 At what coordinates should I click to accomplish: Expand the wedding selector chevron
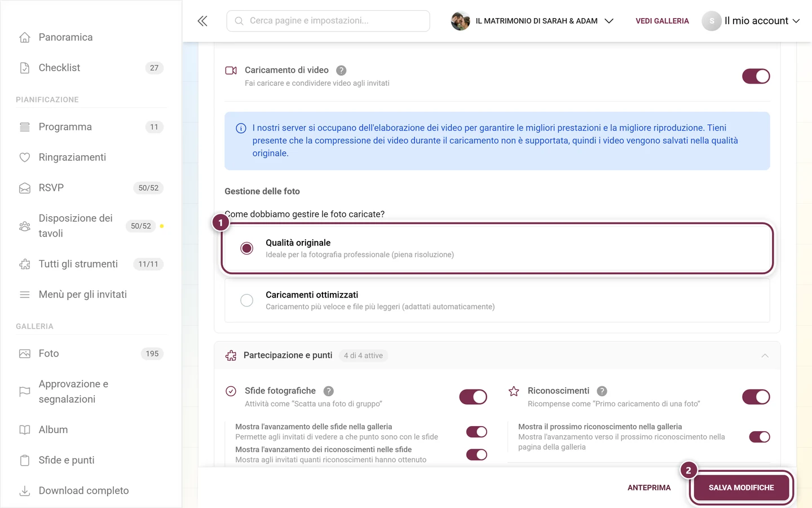coord(608,21)
